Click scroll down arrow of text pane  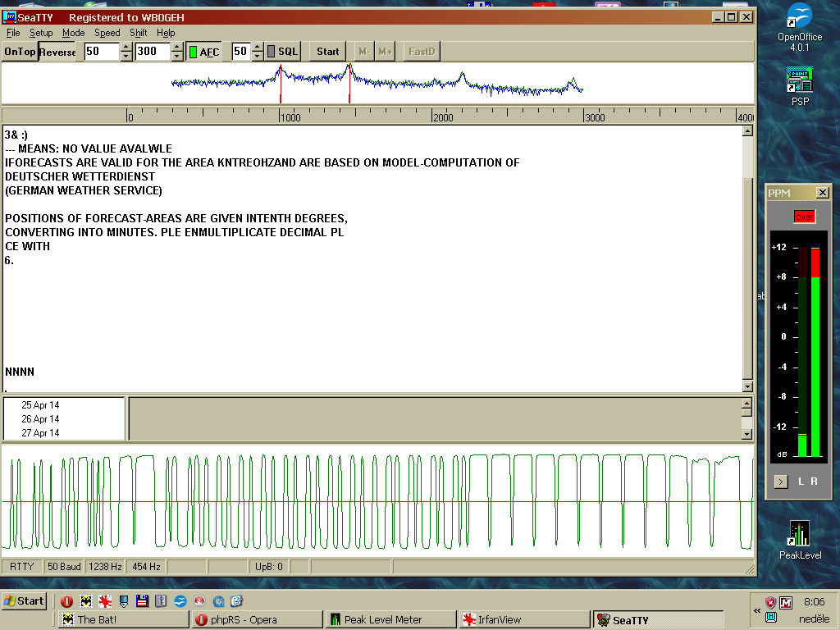(x=747, y=386)
